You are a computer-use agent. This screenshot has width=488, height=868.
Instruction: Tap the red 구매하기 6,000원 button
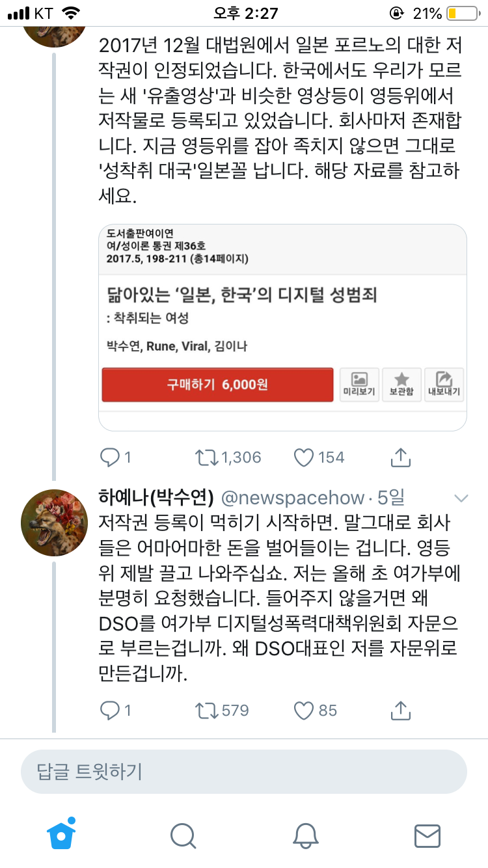[x=217, y=385]
